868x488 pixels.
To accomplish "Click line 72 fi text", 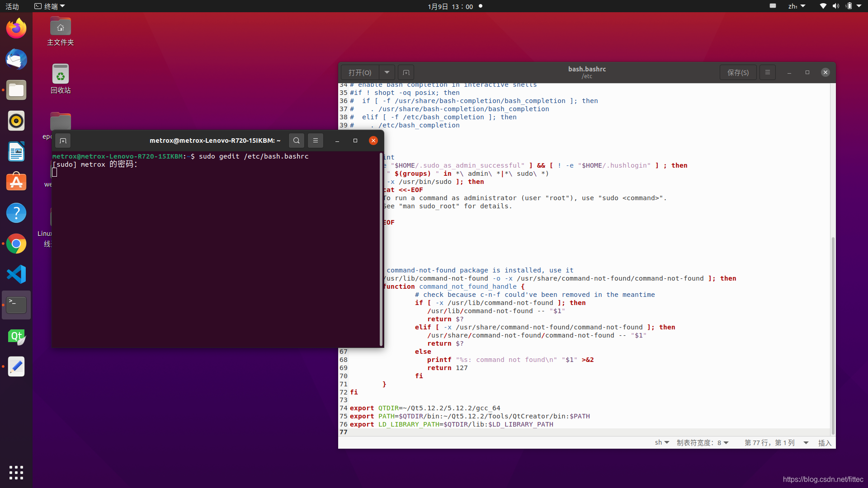I will (x=354, y=392).
